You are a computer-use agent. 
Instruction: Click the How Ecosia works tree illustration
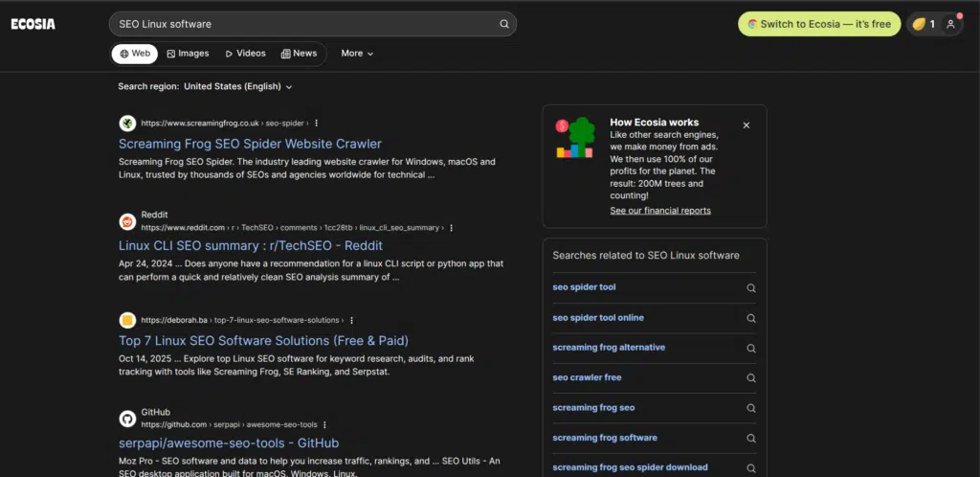coord(575,138)
